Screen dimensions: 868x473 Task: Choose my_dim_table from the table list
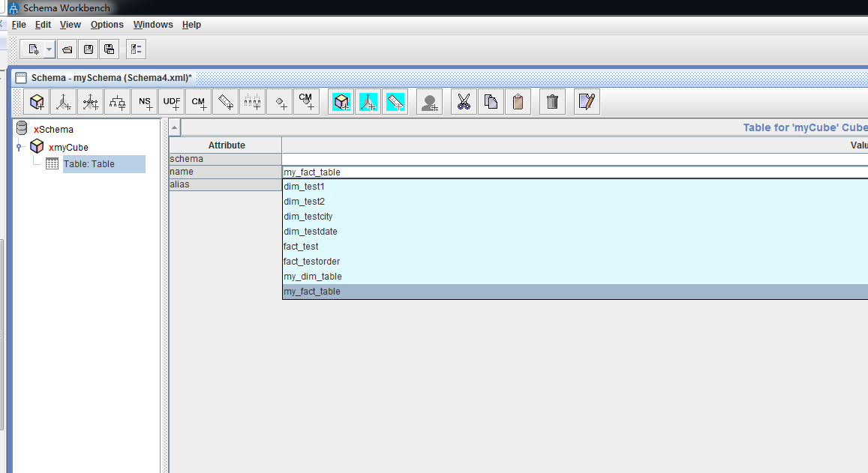click(x=575, y=276)
